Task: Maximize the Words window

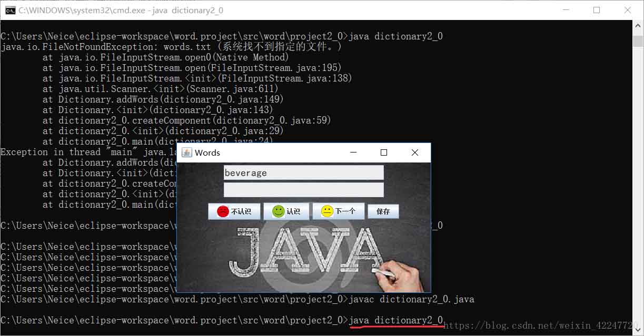Action: (x=384, y=152)
